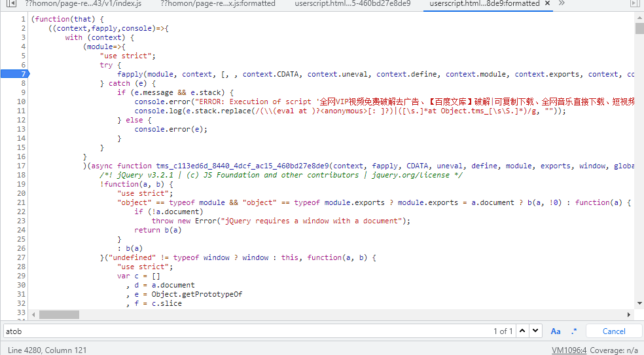
Task: Open the VM1096:4 source link
Action: pos(569,350)
